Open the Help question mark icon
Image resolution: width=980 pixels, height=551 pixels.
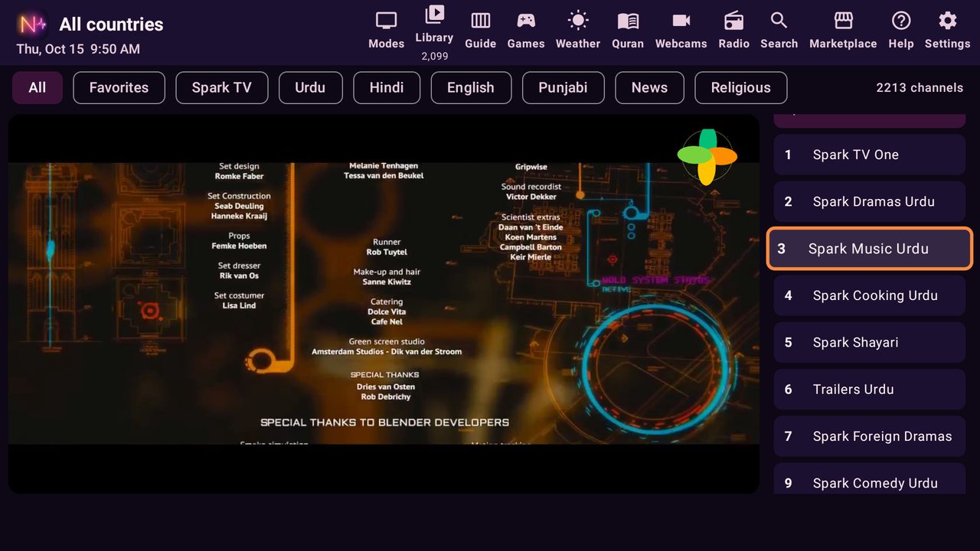click(901, 21)
